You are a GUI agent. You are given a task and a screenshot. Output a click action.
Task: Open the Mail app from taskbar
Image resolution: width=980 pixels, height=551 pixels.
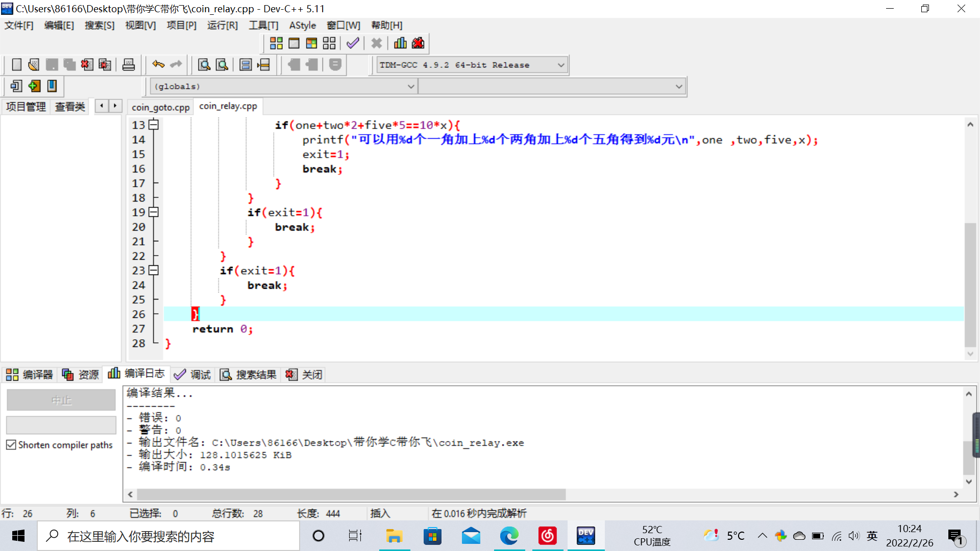point(471,536)
